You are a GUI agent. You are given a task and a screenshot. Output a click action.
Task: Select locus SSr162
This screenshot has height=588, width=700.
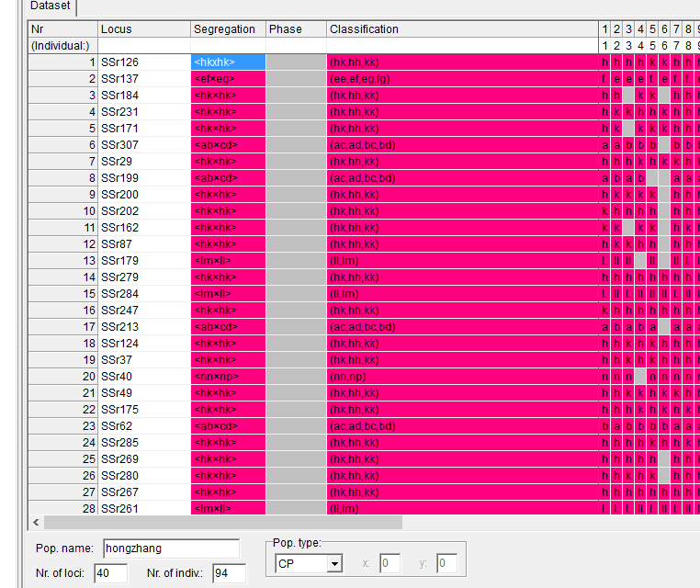(144, 227)
